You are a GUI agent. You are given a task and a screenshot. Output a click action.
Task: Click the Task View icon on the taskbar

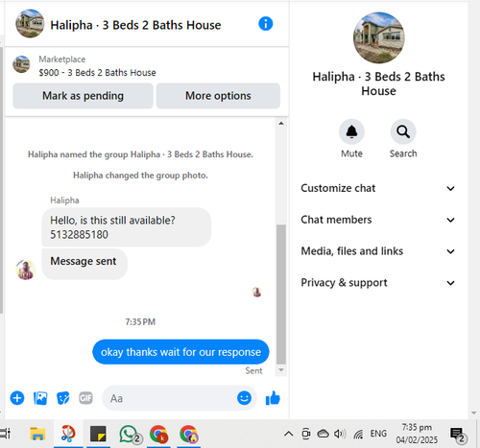pyautogui.click(x=5, y=434)
